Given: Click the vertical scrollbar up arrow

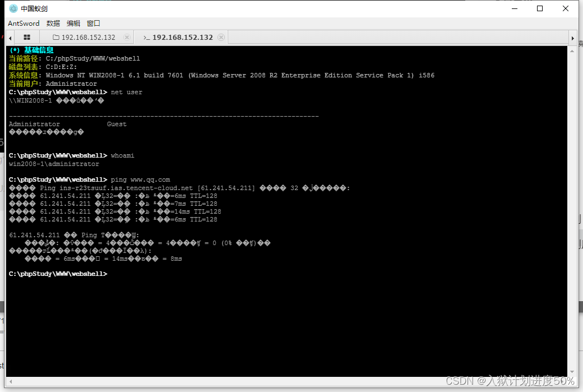Looking at the screenshot, I should point(572,51).
